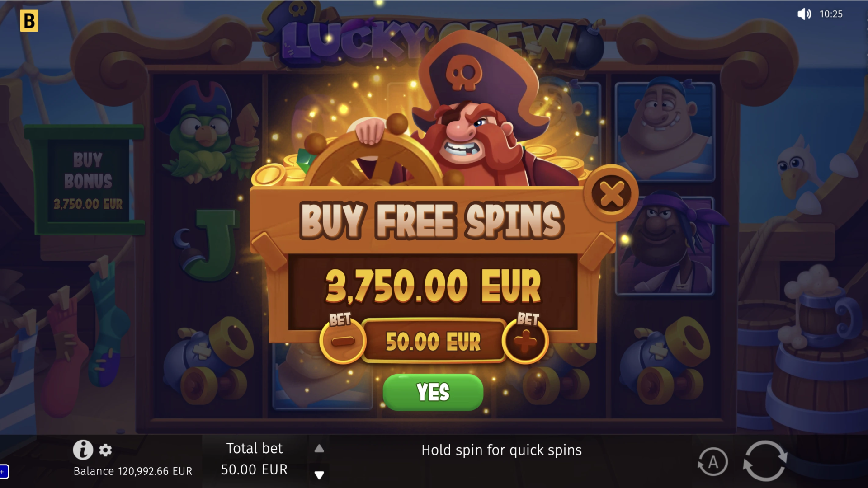The image size is (868, 488).
Task: Select the green J card symbol
Action: (209, 244)
